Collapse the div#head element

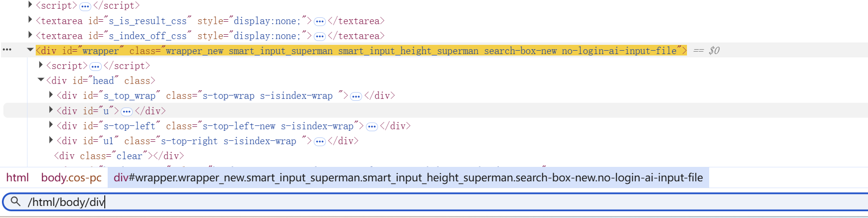point(41,80)
